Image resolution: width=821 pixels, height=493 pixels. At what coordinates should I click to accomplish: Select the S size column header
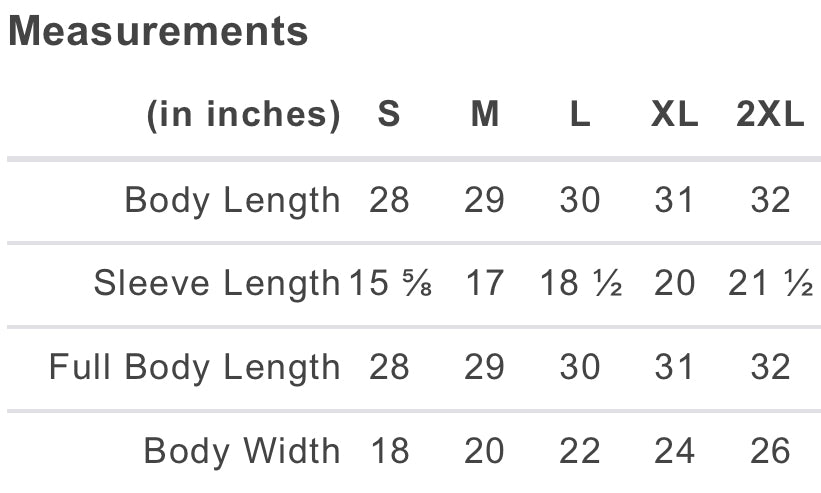389,115
